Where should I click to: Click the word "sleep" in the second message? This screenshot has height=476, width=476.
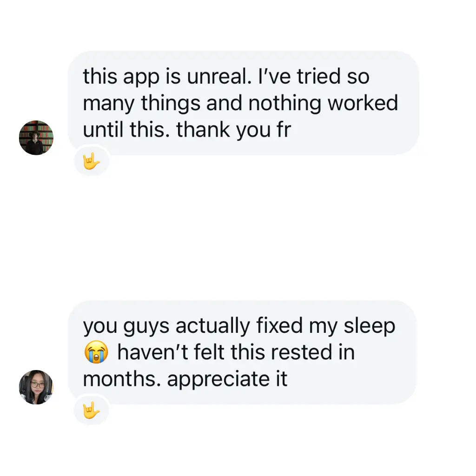[x=369, y=326]
